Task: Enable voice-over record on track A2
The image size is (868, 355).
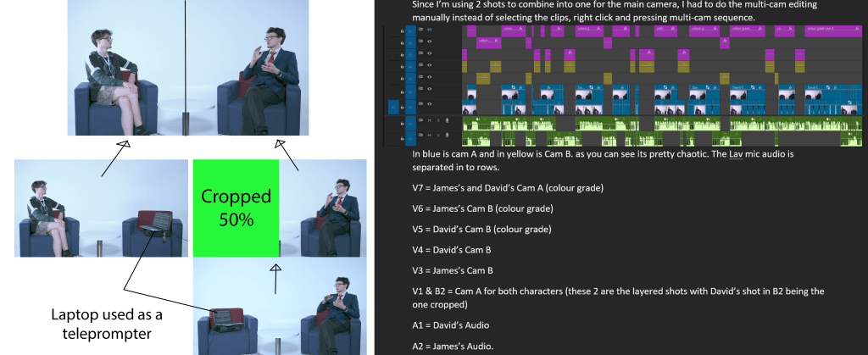Action: click(447, 135)
